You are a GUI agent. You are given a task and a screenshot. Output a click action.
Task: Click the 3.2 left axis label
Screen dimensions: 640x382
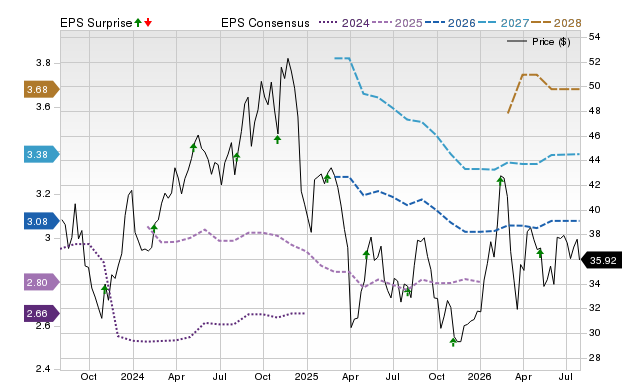click(x=43, y=194)
